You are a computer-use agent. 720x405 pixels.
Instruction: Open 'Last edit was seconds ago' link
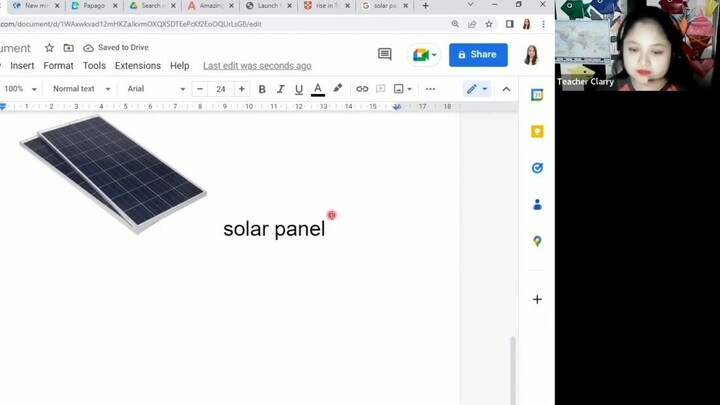pos(257,66)
